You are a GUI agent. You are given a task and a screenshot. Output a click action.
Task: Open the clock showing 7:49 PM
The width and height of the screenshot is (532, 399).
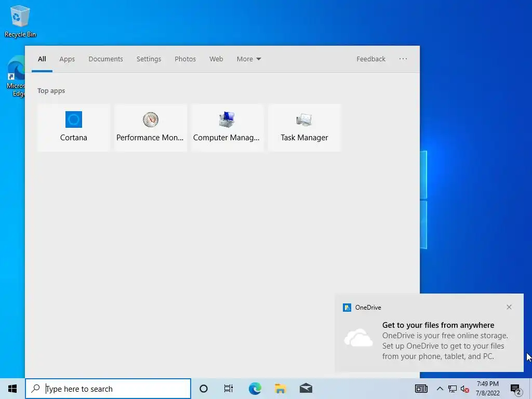click(487, 389)
